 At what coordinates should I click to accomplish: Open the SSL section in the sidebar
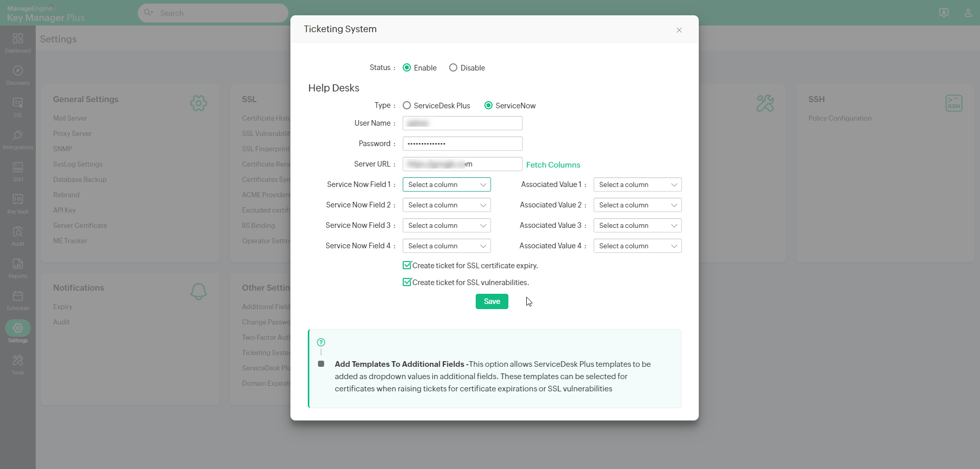pyautogui.click(x=18, y=103)
